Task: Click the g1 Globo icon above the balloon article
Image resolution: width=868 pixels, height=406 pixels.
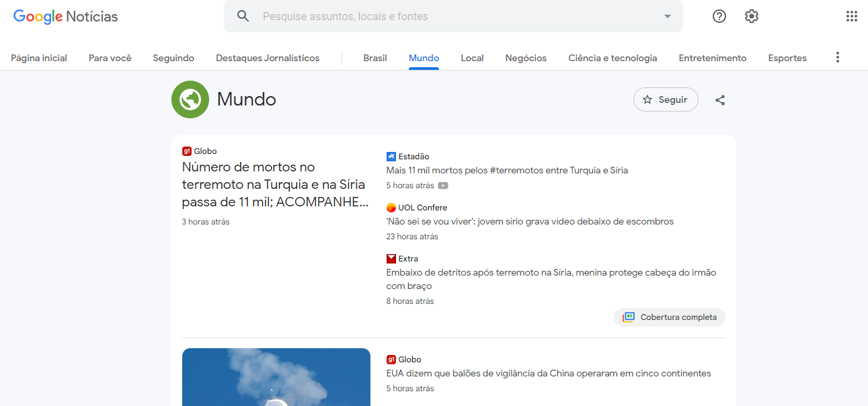Action: point(391,360)
